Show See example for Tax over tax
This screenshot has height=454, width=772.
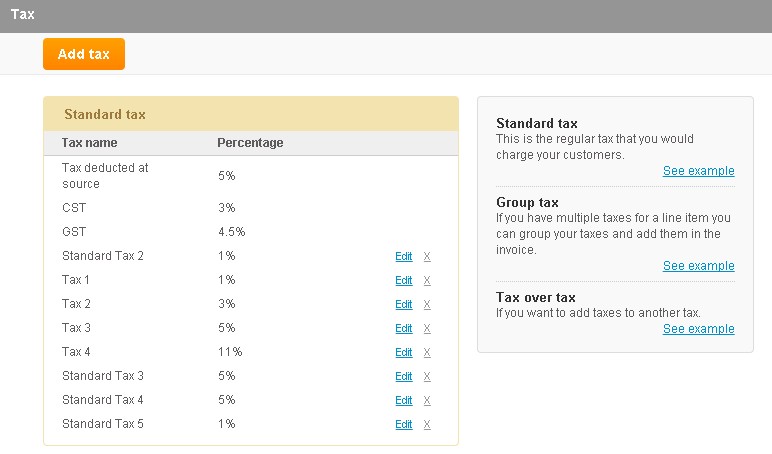[x=699, y=329]
